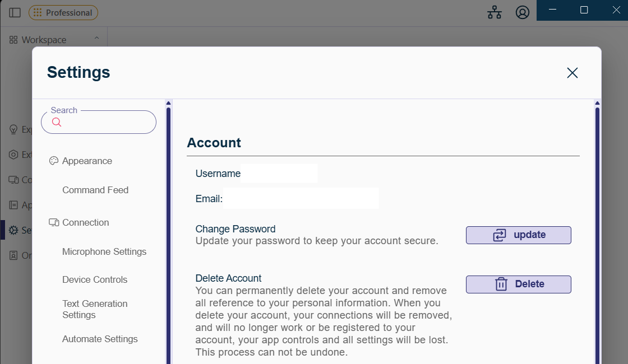The width and height of the screenshot is (628, 364).
Task: Open Microphone Settings
Action: (x=104, y=251)
